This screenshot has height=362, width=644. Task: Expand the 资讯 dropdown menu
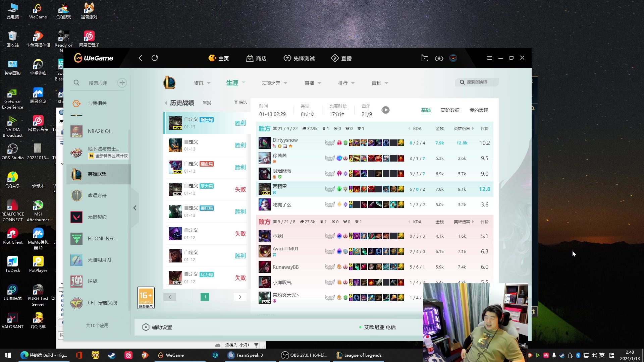click(202, 83)
